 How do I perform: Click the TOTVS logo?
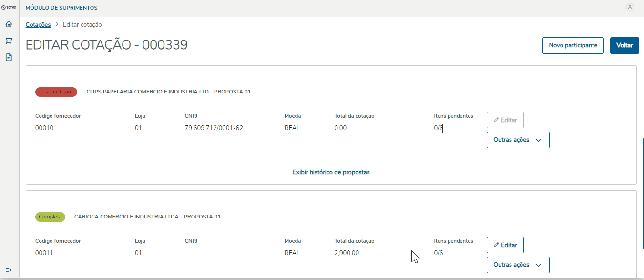(x=9, y=8)
